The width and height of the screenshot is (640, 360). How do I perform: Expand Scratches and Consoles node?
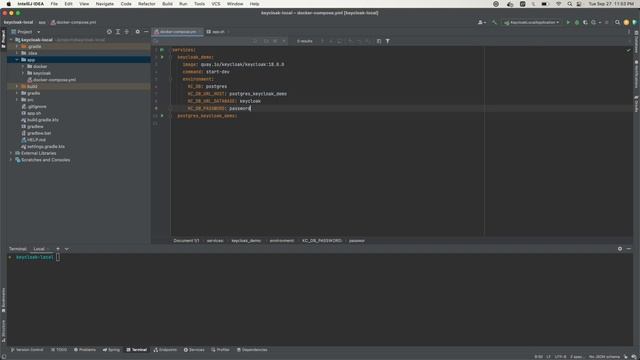(x=11, y=160)
